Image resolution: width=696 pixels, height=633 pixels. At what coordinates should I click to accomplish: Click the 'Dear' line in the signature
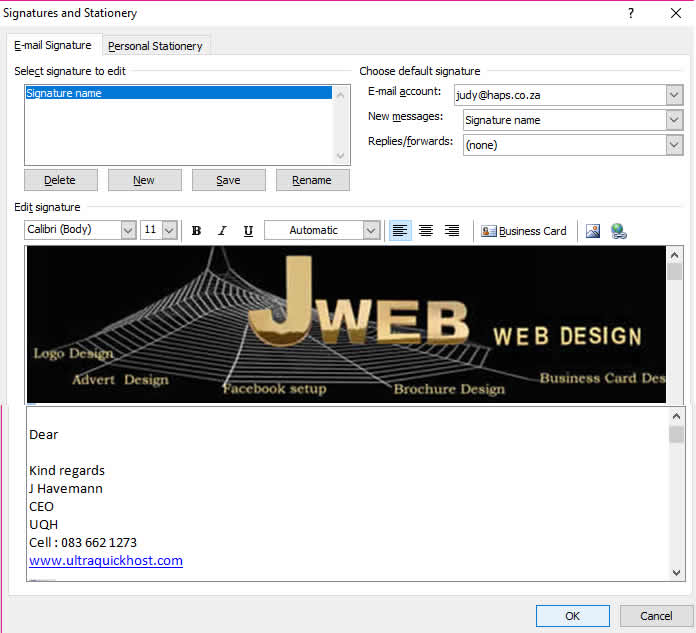click(44, 435)
